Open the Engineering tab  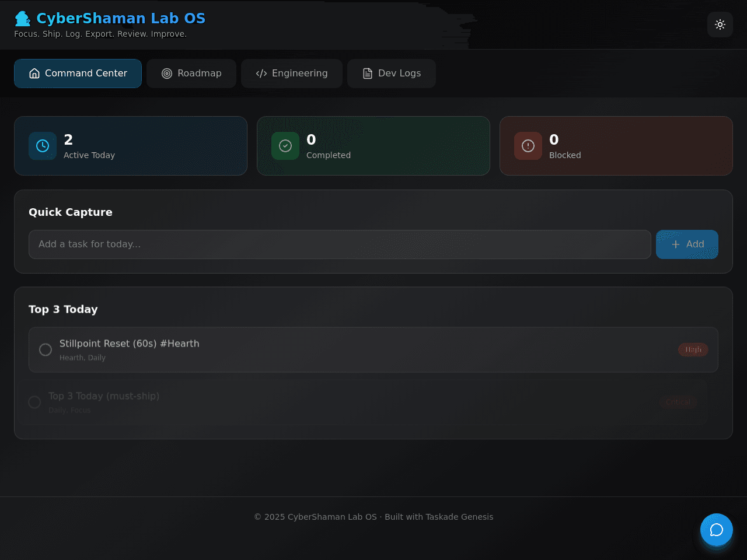[x=292, y=73]
